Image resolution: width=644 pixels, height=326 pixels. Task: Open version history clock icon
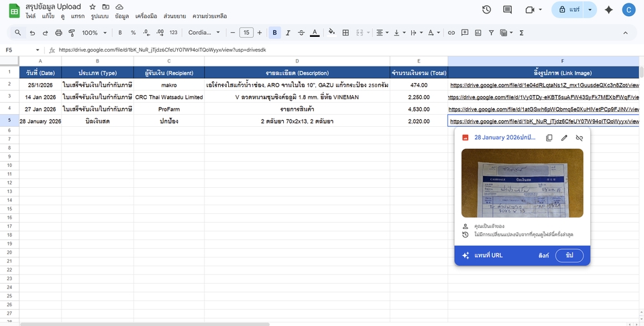pos(487,9)
